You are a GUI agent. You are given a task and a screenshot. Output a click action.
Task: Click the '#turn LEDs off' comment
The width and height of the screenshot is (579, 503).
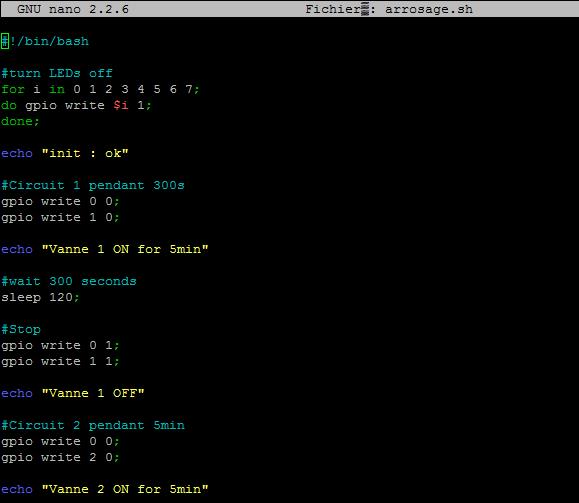click(56, 73)
